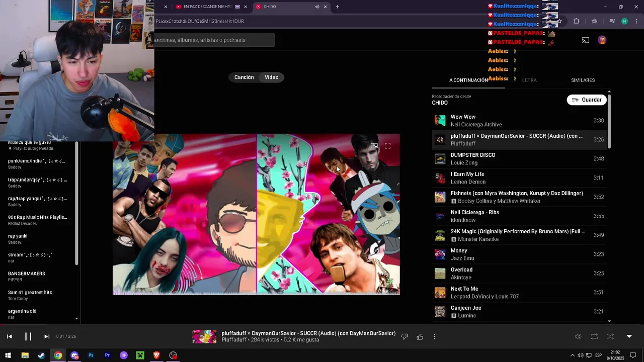Click the sidebar playlist scroll-down arrow
The width and height of the screenshot is (644, 362).
click(x=76, y=318)
